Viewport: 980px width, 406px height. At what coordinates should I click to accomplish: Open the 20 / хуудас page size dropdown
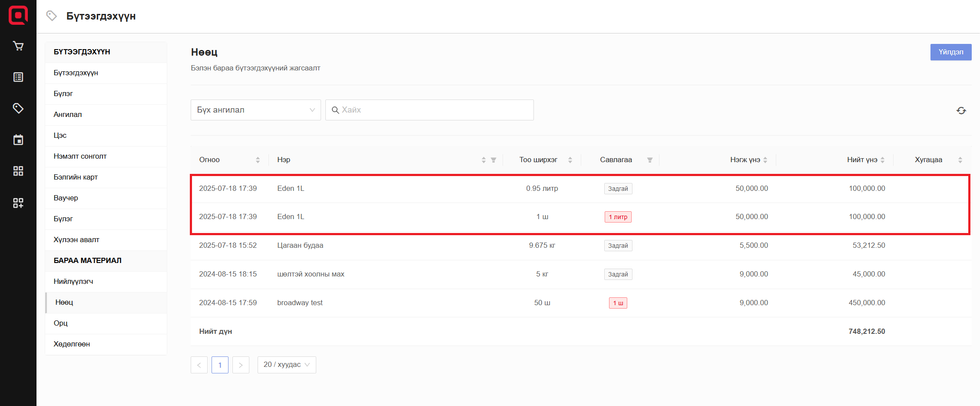287,365
